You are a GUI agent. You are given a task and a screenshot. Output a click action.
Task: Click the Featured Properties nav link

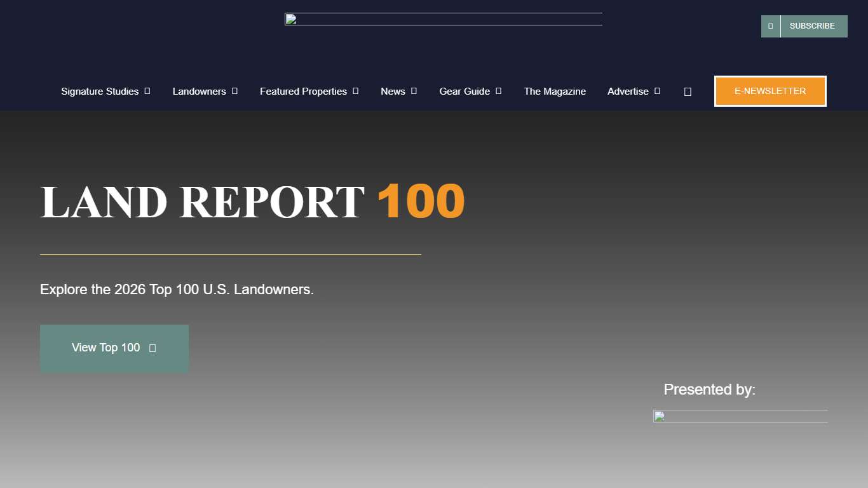point(303,91)
